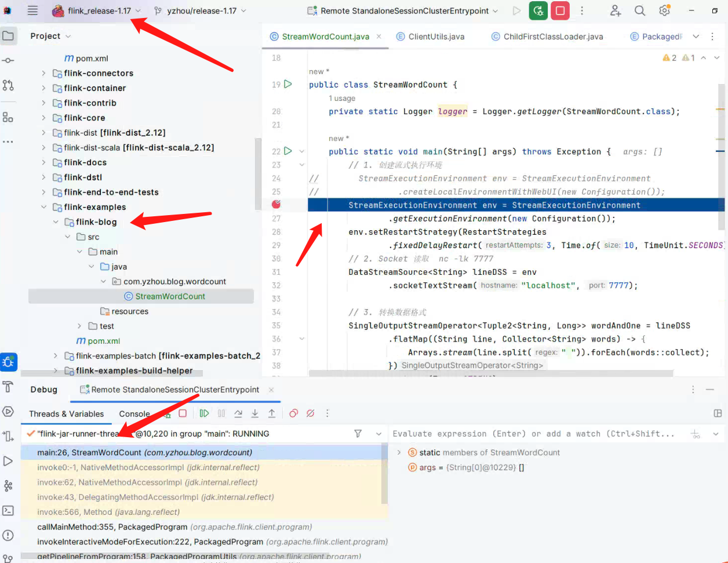Image resolution: width=728 pixels, height=563 pixels.
Task: Select the main:26 StreamWordCount frame
Action: coord(201,452)
